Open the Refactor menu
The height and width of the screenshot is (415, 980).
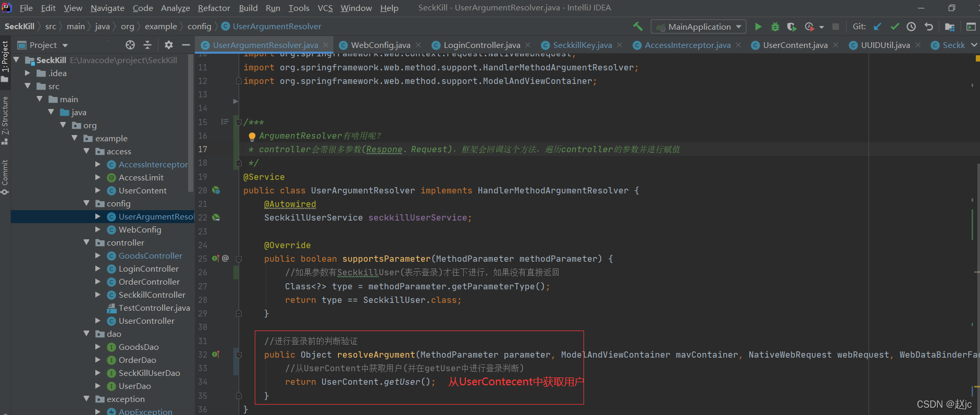tap(214, 8)
